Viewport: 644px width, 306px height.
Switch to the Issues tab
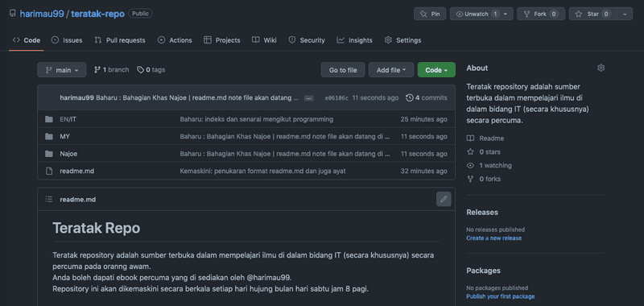(67, 40)
